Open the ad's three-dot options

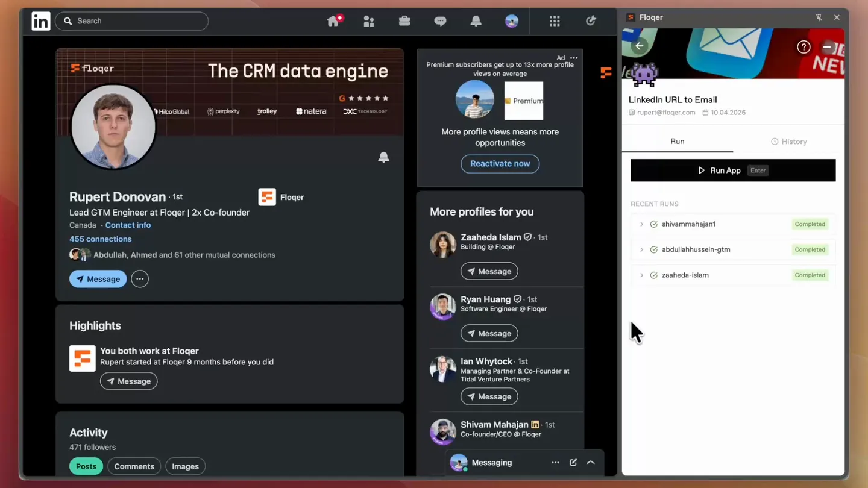[x=574, y=58]
